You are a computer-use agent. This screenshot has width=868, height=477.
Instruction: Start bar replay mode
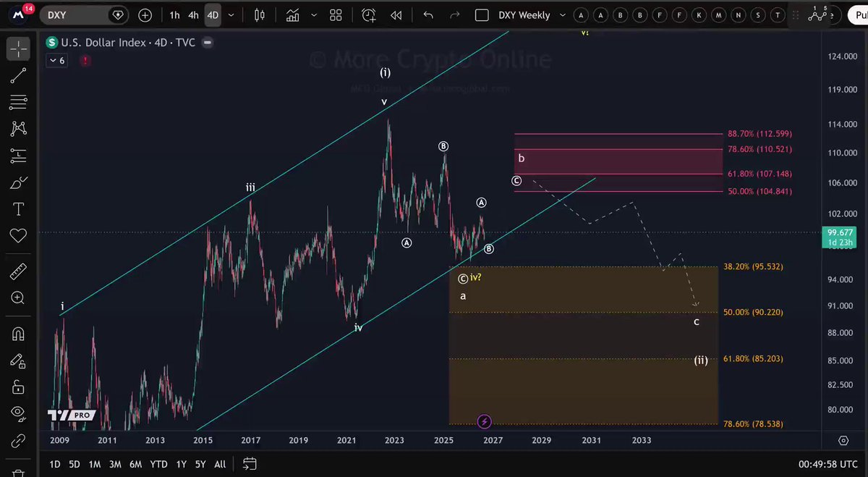(x=396, y=14)
